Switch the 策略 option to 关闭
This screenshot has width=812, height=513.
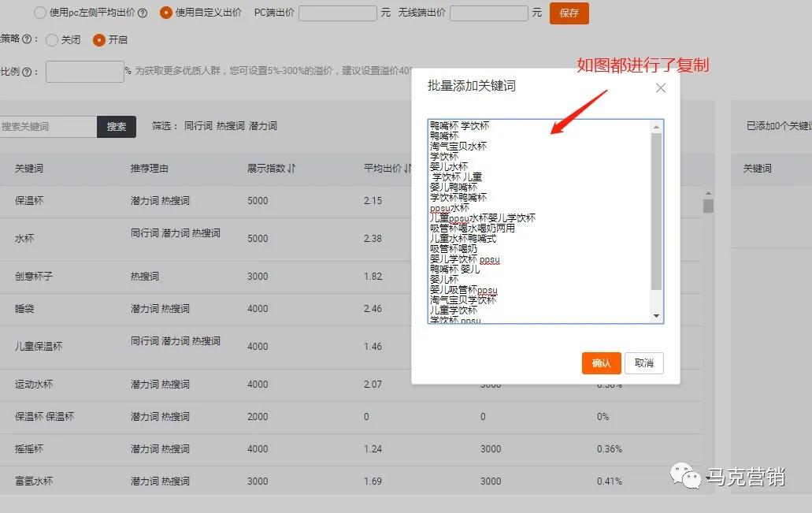50,39
